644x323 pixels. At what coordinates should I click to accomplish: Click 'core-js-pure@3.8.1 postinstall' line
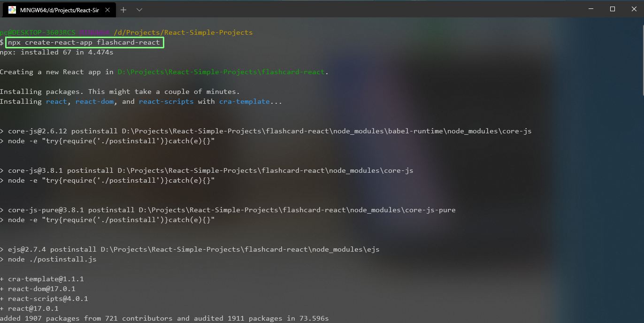(228, 210)
